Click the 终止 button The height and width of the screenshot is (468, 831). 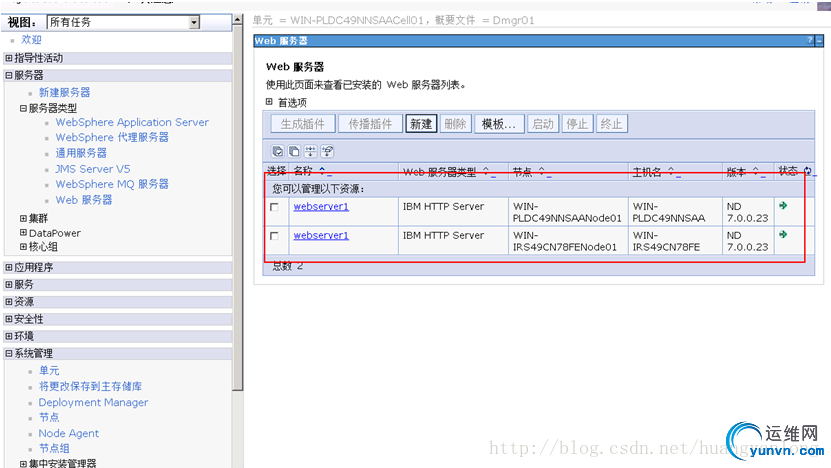click(611, 124)
